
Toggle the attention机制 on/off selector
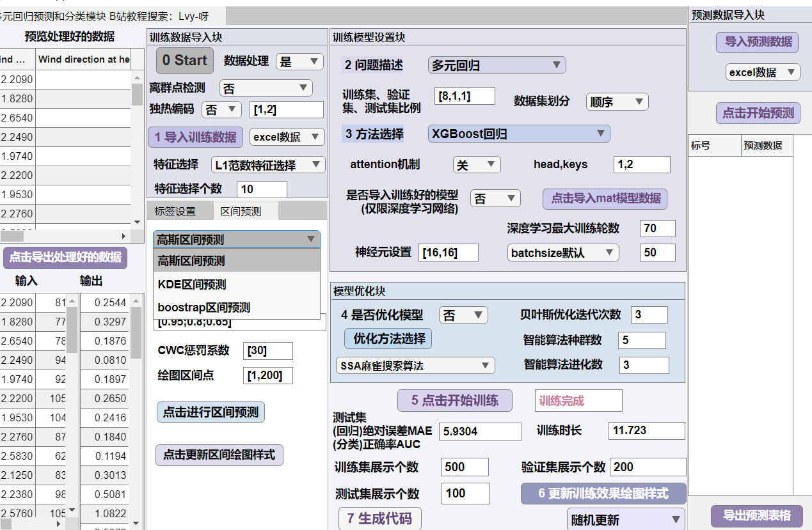476,165
